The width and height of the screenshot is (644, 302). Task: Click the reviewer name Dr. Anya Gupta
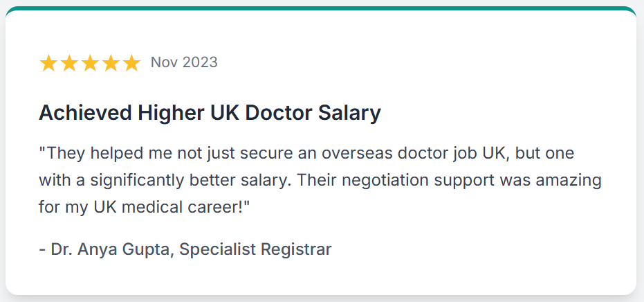tap(111, 250)
